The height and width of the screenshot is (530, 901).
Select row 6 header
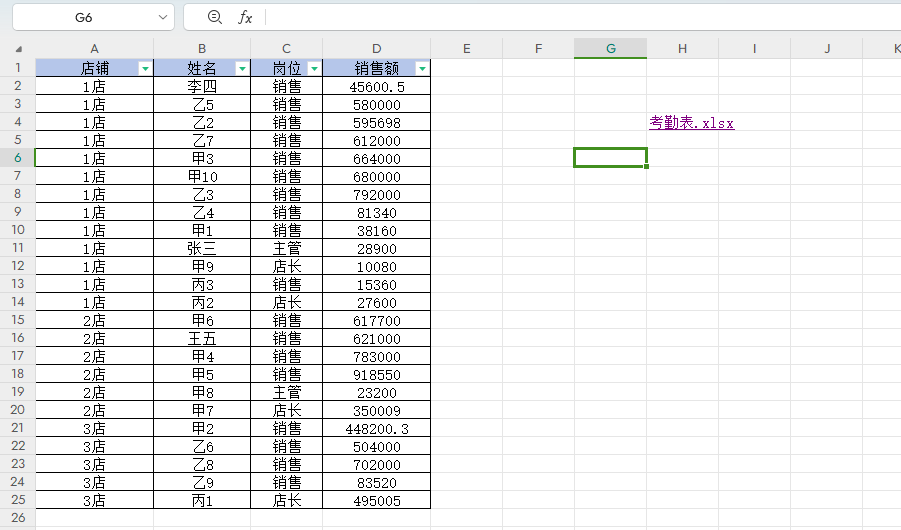click(x=18, y=158)
